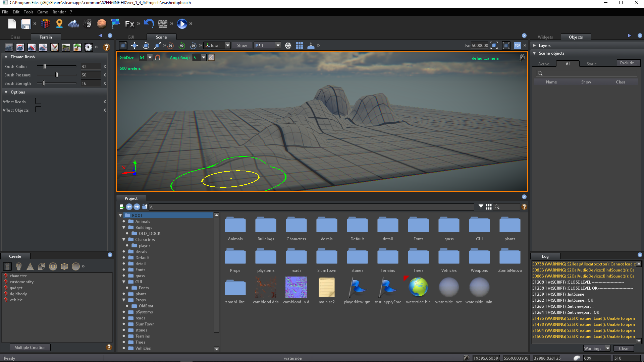This screenshot has width=644, height=362.
Task: Open the Tools menu
Action: 29,12
